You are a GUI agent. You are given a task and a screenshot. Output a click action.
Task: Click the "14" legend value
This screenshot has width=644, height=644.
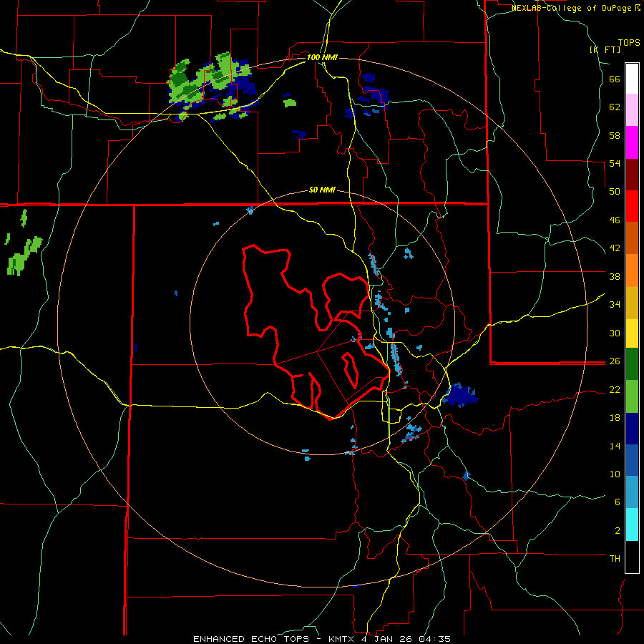615,446
